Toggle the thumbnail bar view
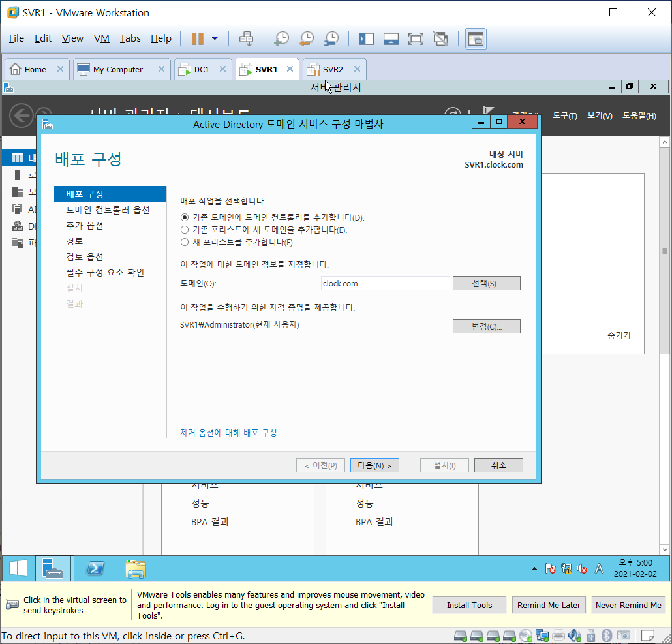This screenshot has height=644, width=672. tap(391, 39)
